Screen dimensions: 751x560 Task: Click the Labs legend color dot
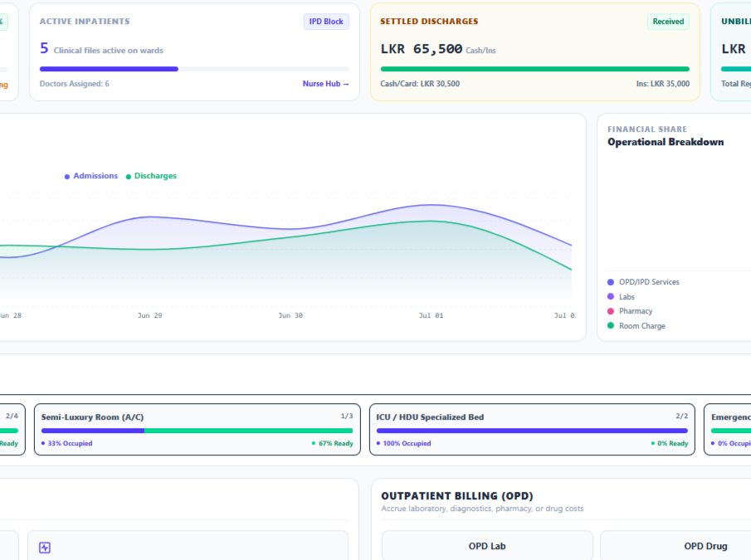tap(611, 297)
